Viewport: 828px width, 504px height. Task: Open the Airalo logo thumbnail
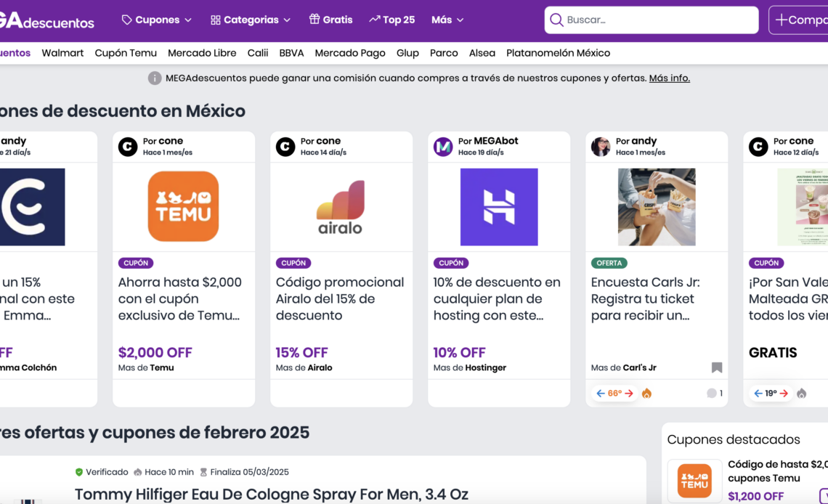[341, 207]
